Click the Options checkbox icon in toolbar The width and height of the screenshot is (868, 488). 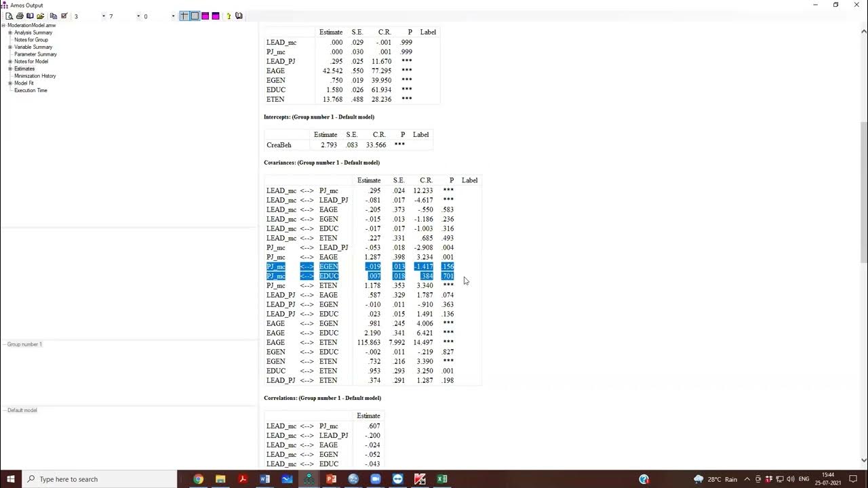pyautogui.click(x=64, y=16)
